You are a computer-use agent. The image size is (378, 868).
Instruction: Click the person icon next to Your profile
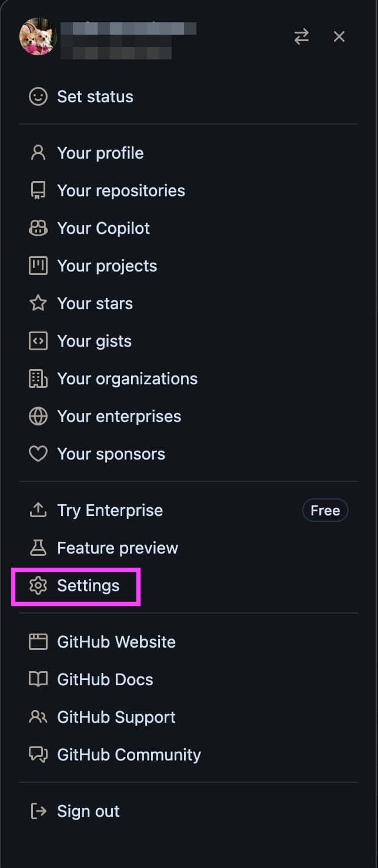(38, 153)
